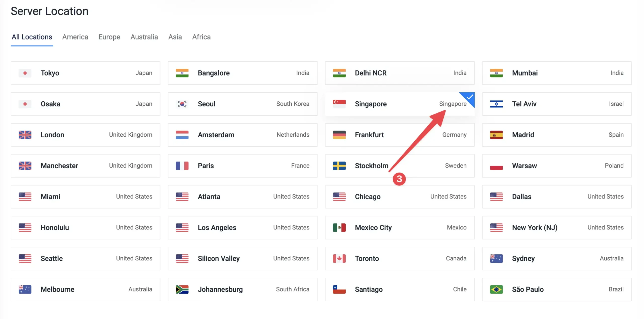Select the Mumbai India server card
The width and height of the screenshot is (644, 319).
click(x=557, y=73)
